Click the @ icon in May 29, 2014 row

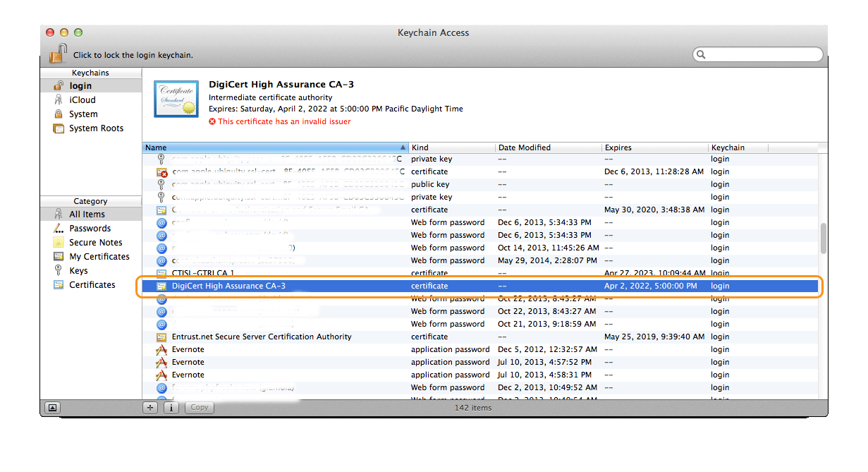pos(161,260)
